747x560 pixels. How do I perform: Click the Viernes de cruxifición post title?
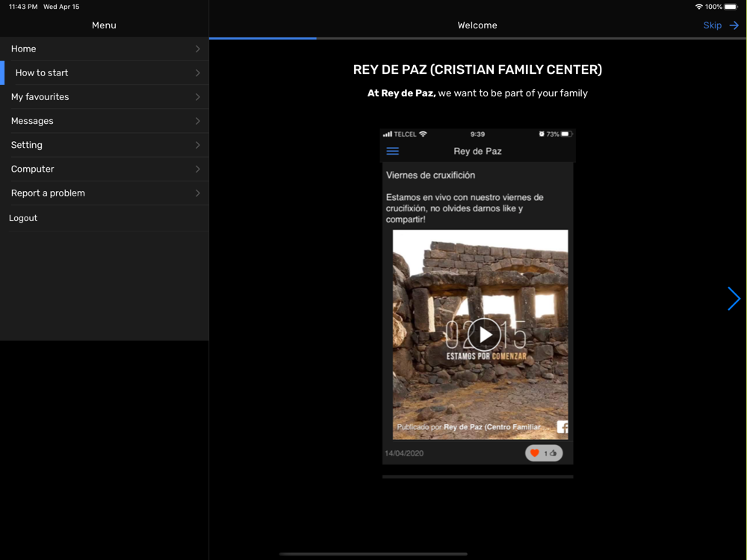431,175
